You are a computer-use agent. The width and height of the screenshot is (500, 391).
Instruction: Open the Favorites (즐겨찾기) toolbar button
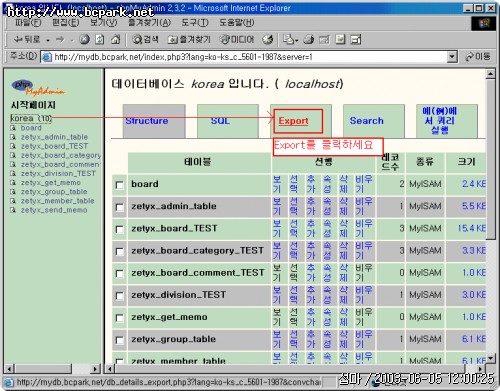tap(189, 40)
